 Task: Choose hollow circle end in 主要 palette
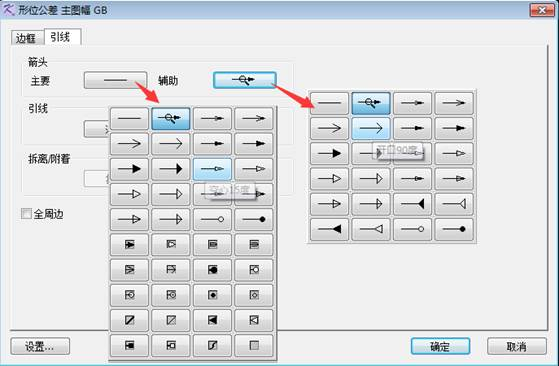212,219
